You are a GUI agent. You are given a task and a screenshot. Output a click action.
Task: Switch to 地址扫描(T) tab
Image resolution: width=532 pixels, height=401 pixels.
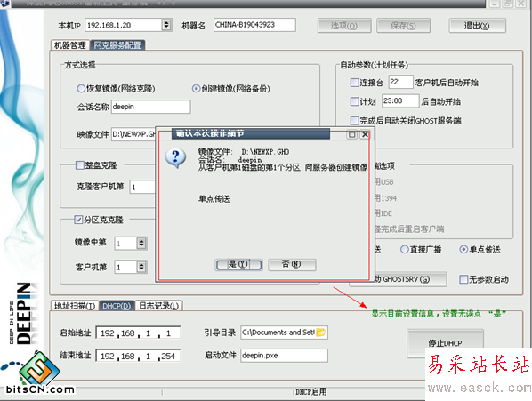(75, 306)
